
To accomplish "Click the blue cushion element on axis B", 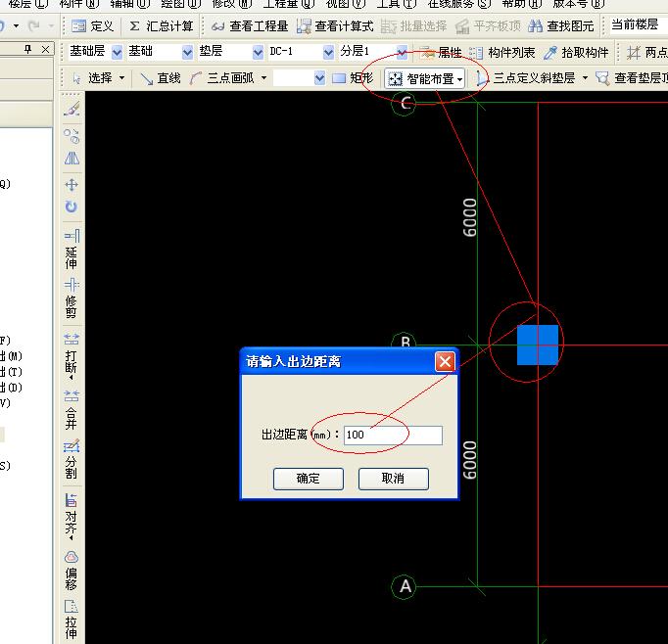I will click(x=537, y=345).
